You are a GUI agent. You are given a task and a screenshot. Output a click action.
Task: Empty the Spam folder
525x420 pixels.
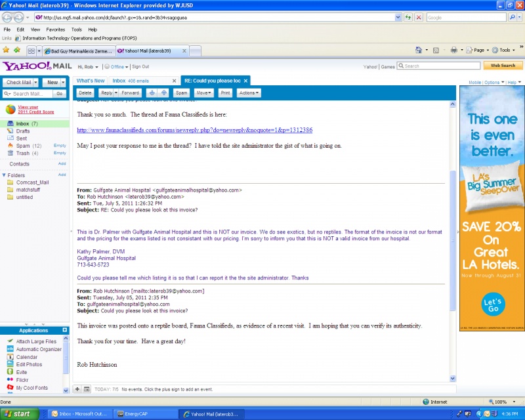pos(60,145)
